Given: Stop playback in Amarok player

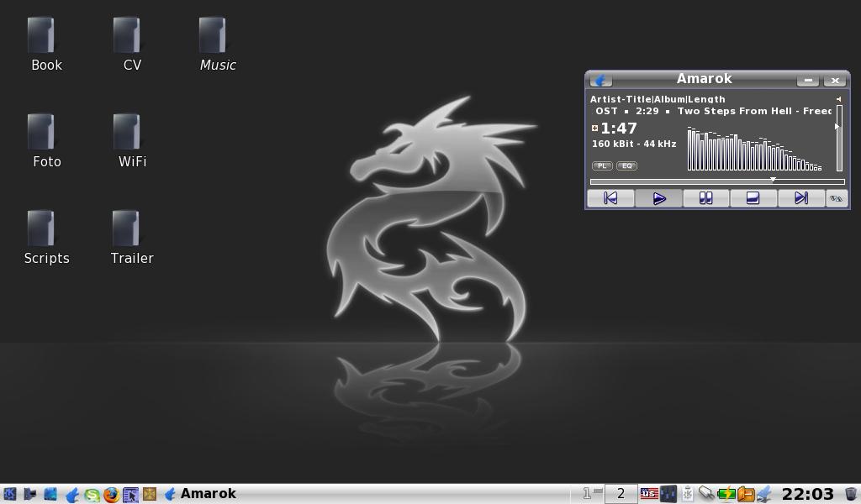Looking at the screenshot, I should (753, 198).
